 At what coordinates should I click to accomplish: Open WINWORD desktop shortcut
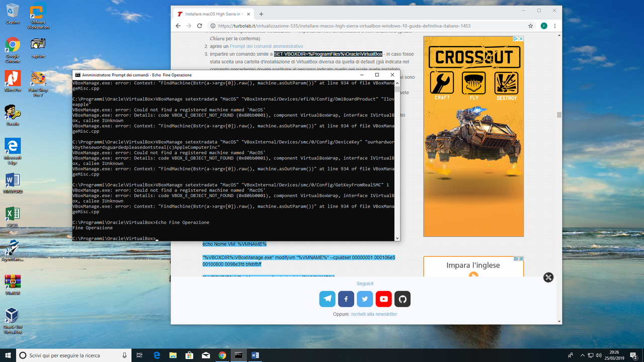[13, 183]
